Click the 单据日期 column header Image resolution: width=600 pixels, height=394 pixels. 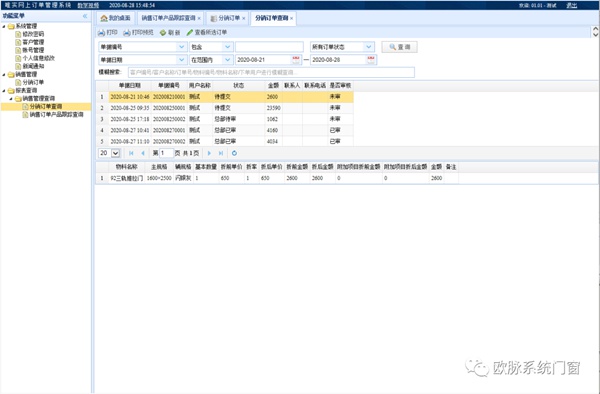pos(130,86)
